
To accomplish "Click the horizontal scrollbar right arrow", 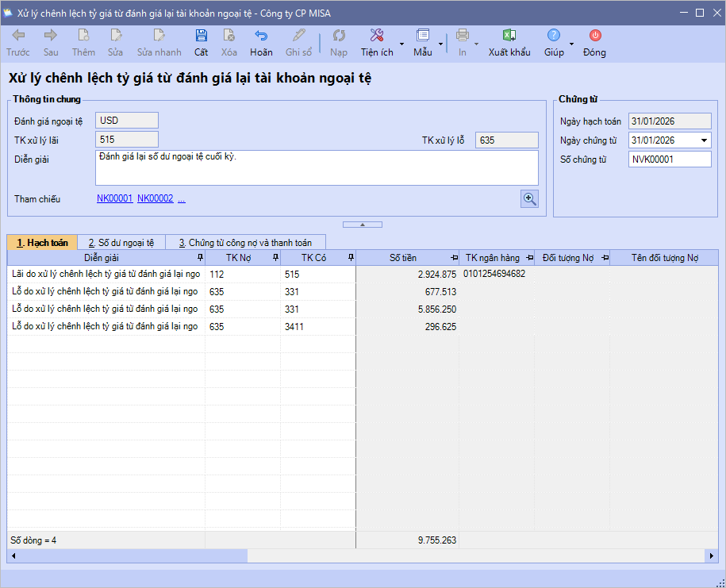I will (713, 556).
